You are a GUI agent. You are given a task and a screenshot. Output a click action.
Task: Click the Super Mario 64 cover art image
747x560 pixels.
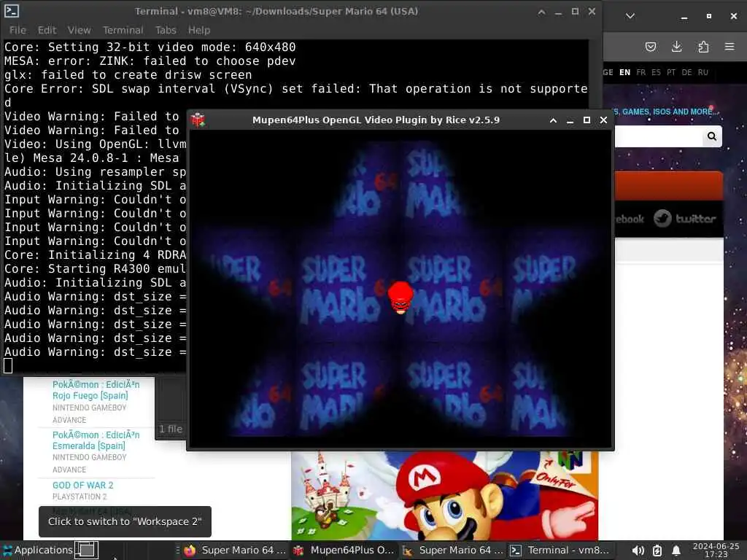pos(444,496)
